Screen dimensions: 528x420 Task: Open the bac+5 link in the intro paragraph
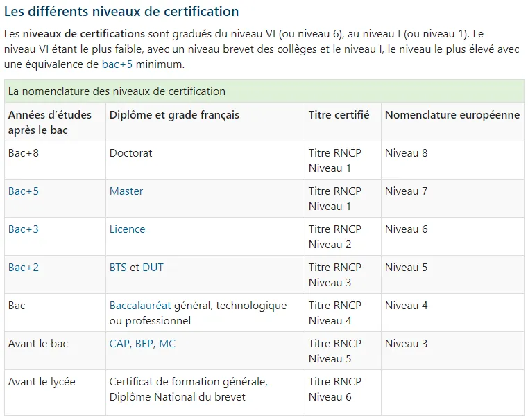coord(117,64)
